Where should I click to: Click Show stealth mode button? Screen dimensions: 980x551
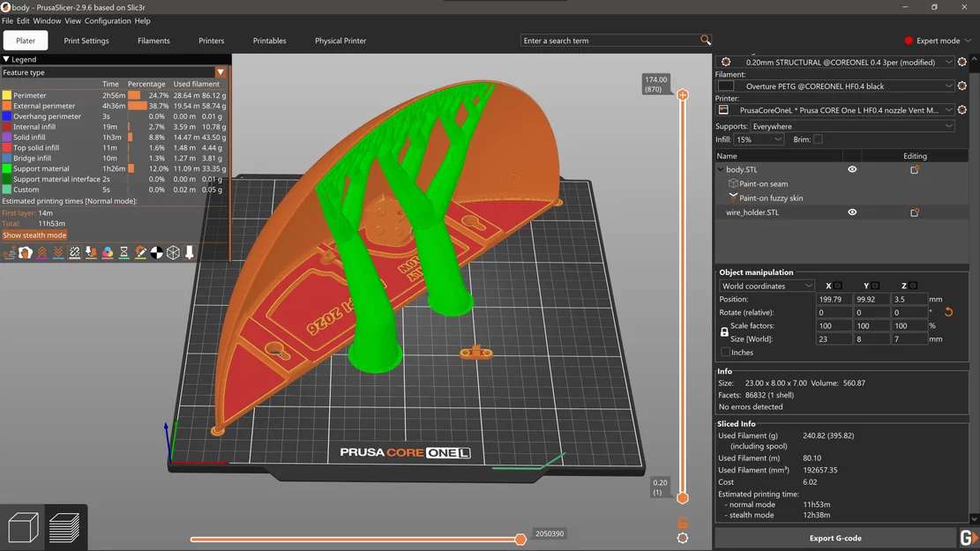point(34,235)
